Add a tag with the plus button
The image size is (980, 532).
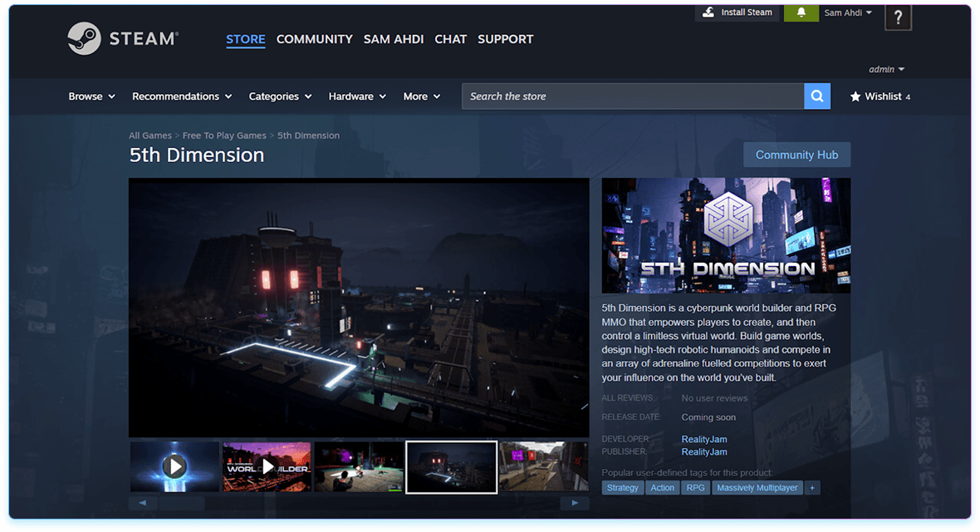pyautogui.click(x=812, y=488)
